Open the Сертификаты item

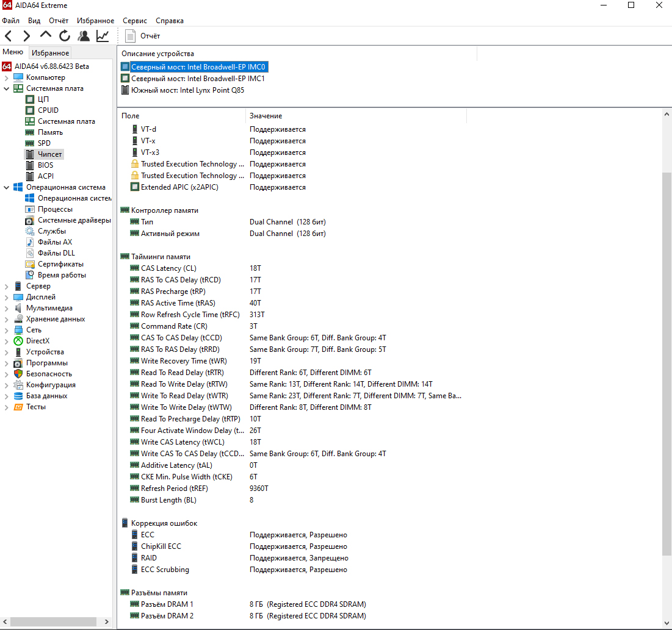point(60,264)
